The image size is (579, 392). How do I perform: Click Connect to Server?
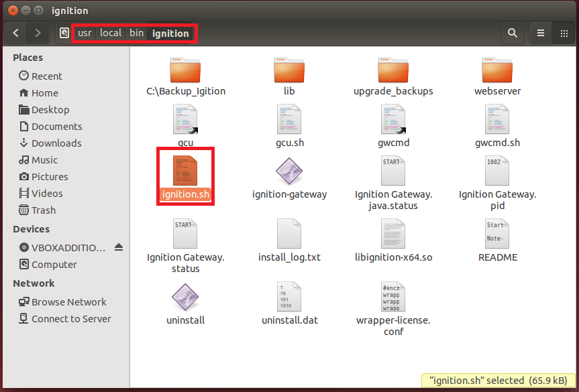click(x=64, y=318)
